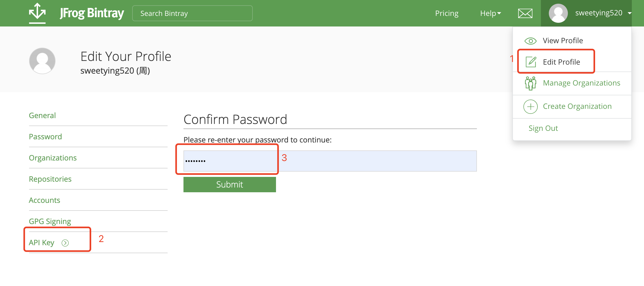The height and width of the screenshot is (286, 644).
Task: Open the General settings tab
Action: click(x=42, y=115)
